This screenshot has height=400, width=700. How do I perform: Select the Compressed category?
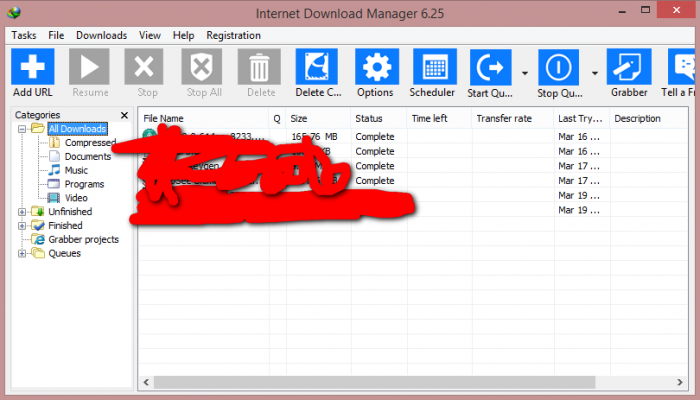coord(90,142)
